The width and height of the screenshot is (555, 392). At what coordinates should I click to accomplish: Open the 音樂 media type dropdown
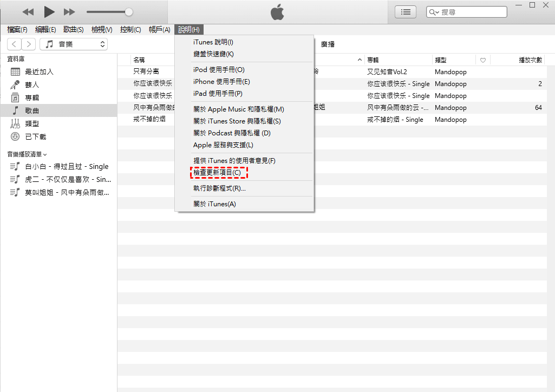[73, 44]
